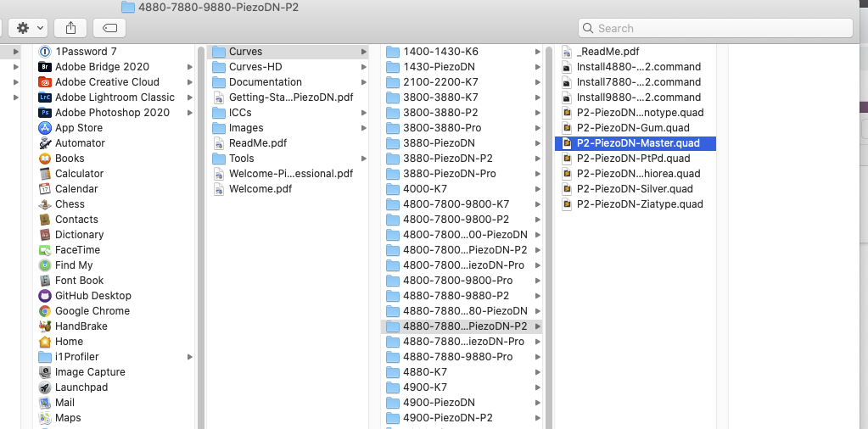Click the Edit Tags toolbar button
This screenshot has height=429, width=868.
109,28
